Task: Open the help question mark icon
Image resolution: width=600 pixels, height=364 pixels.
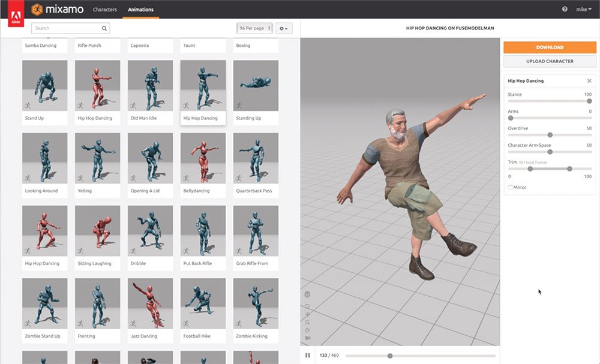Action: pyautogui.click(x=565, y=9)
